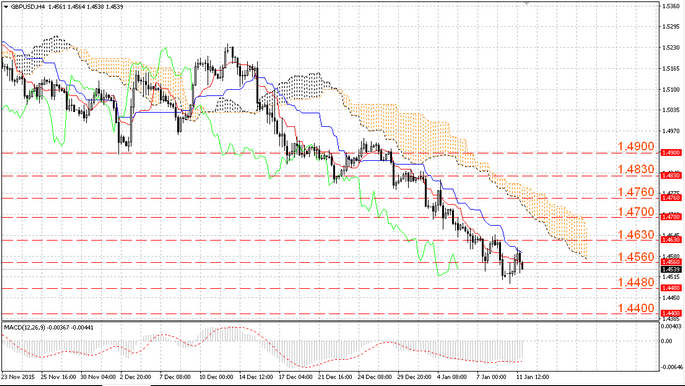The width and height of the screenshot is (685, 386).
Task: Select the large orange 1.4560 level label
Action: [x=637, y=257]
